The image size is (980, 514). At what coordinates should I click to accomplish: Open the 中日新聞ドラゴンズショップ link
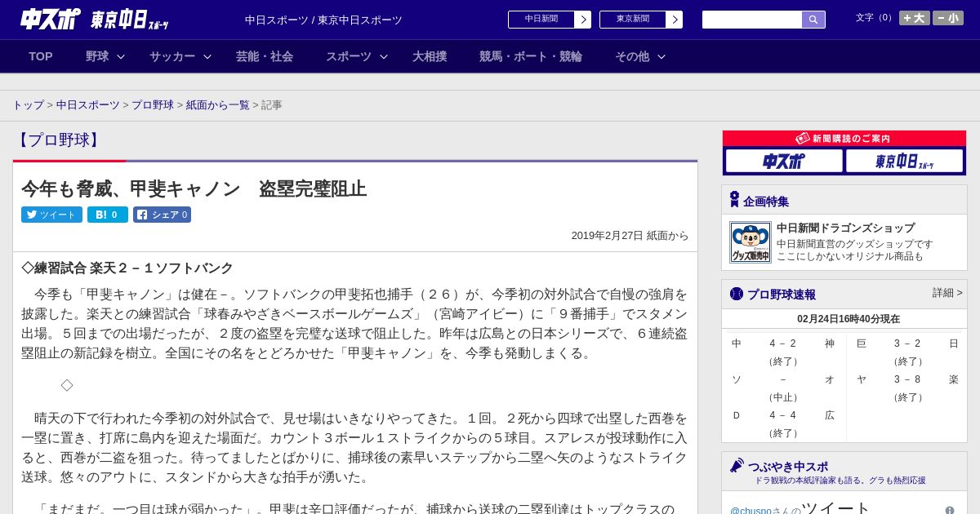pyautogui.click(x=845, y=228)
